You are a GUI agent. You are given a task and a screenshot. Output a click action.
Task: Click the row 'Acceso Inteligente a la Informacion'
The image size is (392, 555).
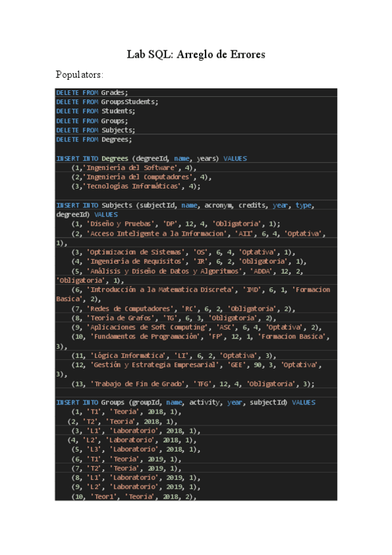coord(198,234)
